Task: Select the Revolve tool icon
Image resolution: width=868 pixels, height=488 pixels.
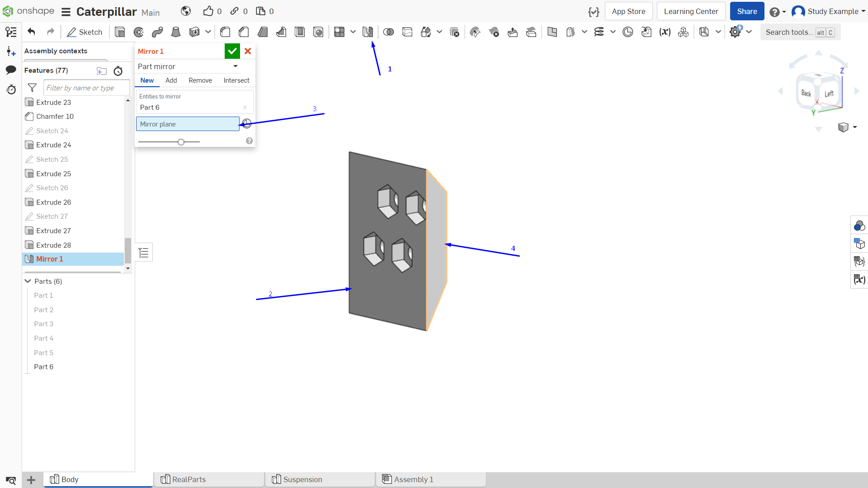Action: pyautogui.click(x=139, y=32)
